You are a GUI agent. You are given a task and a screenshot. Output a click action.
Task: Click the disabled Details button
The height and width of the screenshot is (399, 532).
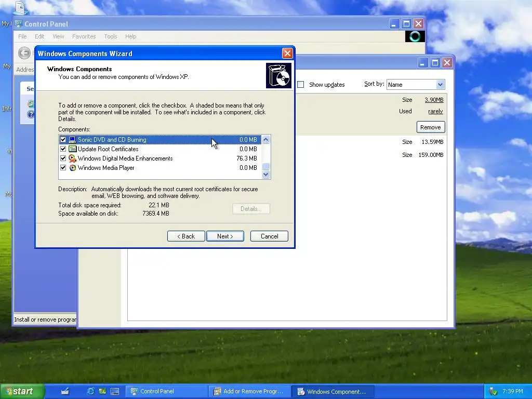[251, 209]
